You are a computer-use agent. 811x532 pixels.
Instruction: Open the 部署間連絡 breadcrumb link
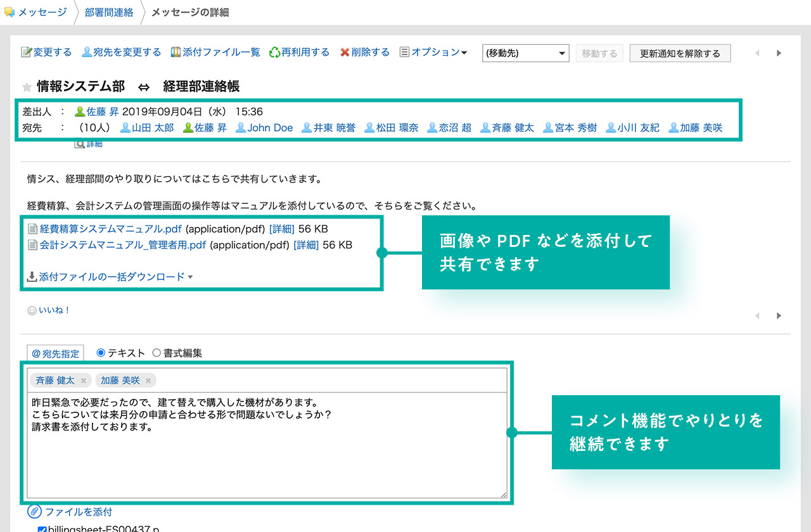tap(109, 12)
